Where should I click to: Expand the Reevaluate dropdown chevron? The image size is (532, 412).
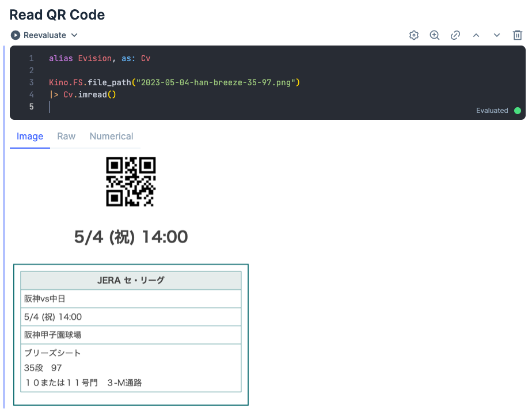pyautogui.click(x=74, y=35)
